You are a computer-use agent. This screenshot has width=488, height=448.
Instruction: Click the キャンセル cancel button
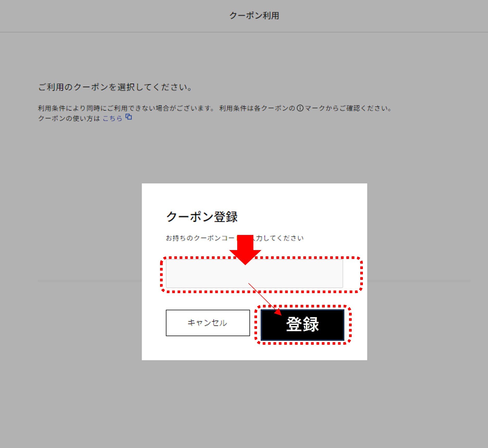208,323
